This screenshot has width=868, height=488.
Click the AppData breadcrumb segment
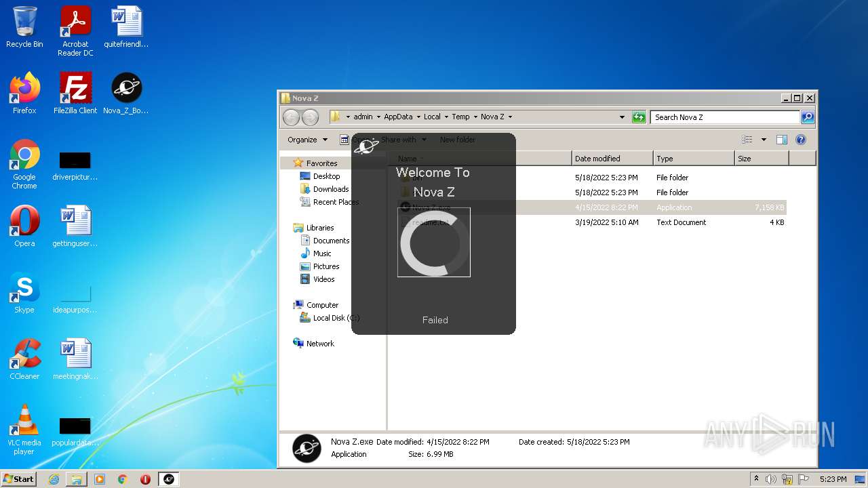click(398, 117)
